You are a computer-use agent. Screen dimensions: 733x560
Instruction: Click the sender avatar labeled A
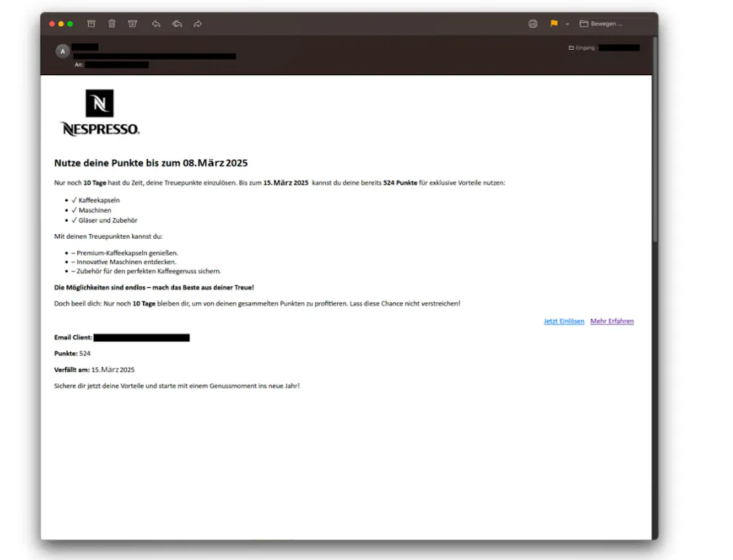[63, 52]
